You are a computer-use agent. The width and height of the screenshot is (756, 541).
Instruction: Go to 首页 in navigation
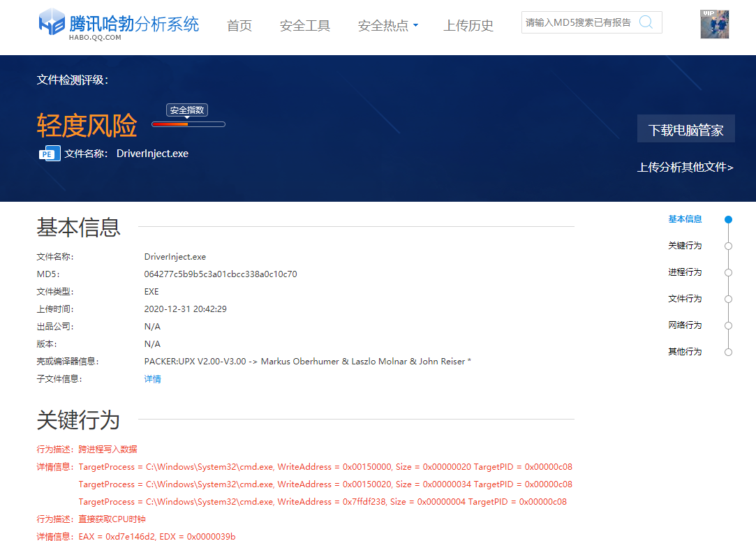[239, 26]
